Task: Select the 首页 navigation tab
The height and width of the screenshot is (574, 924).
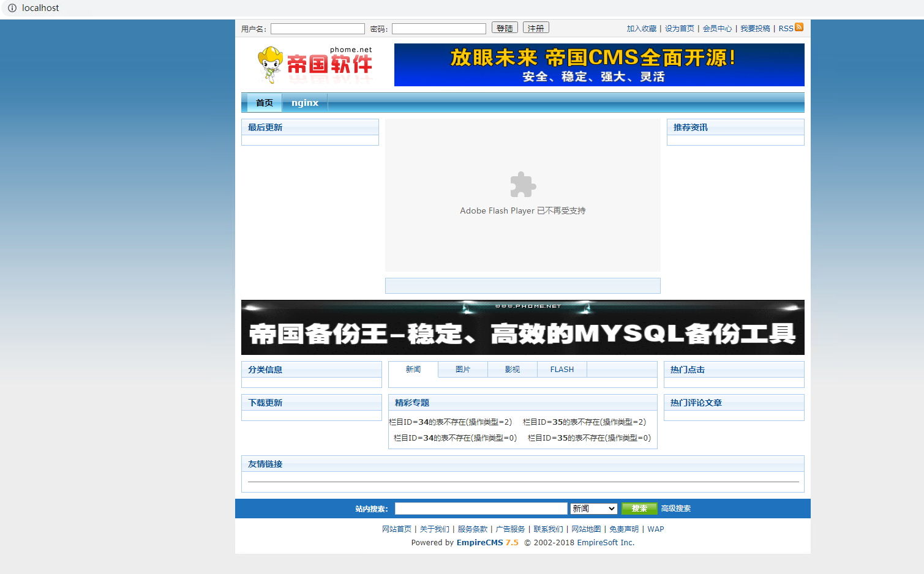Action: 264,102
